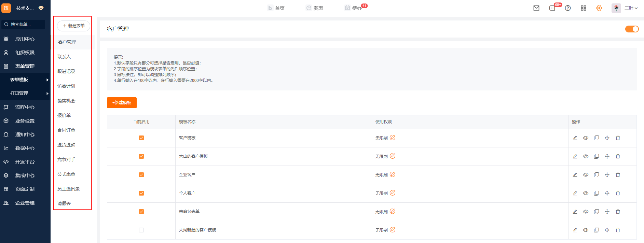The width and height of the screenshot is (644, 243).
Task: Copy the 企业客户 template using duplicate icon
Action: (597, 175)
